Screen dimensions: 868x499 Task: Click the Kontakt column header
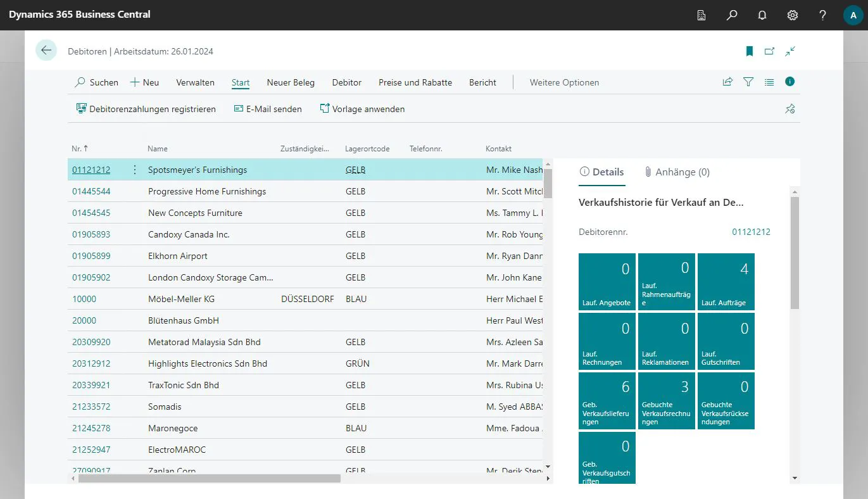tap(499, 149)
